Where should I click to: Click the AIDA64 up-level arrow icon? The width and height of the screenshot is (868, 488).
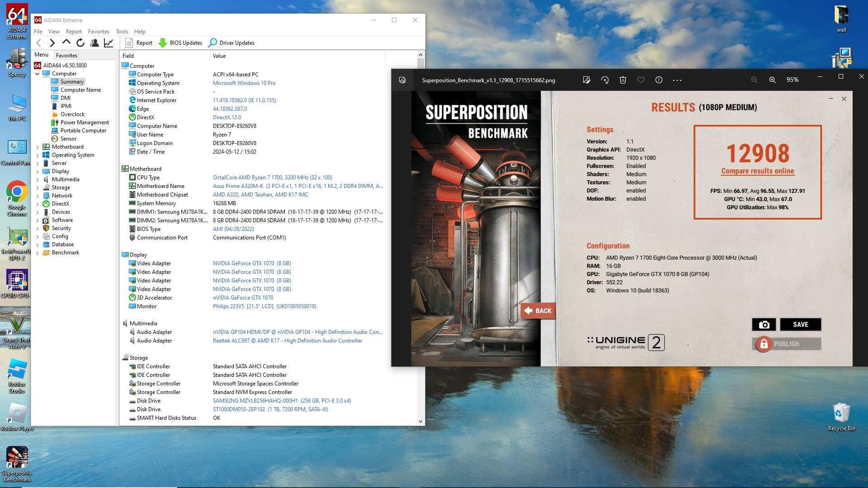66,43
